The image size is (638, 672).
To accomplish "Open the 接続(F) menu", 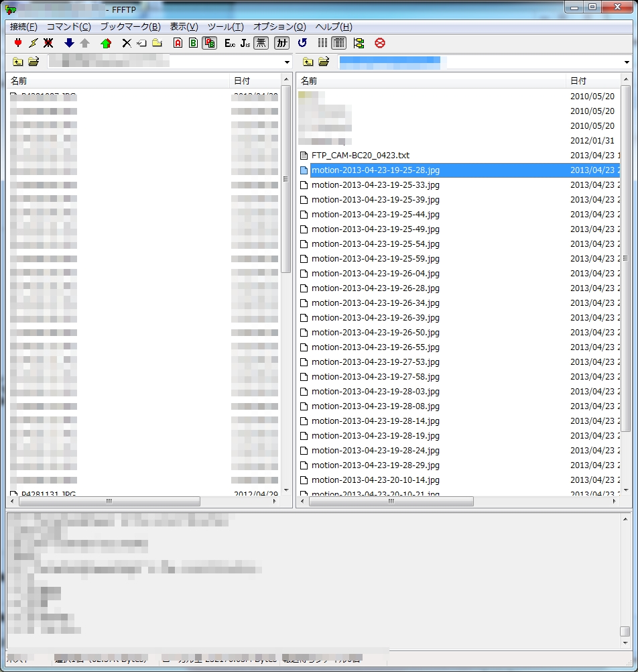I will 23,27.
